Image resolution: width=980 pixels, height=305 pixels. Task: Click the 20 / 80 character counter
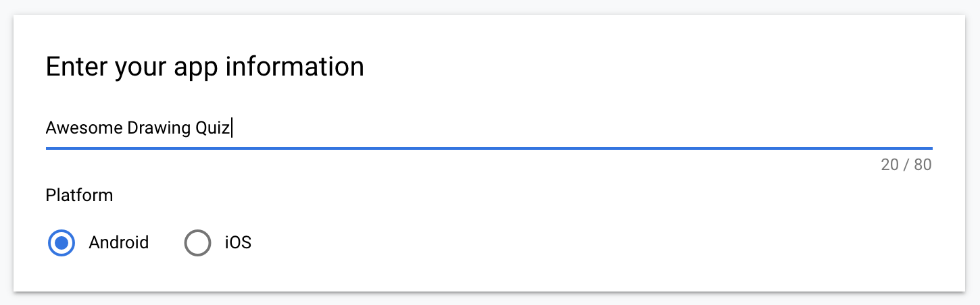click(x=906, y=165)
